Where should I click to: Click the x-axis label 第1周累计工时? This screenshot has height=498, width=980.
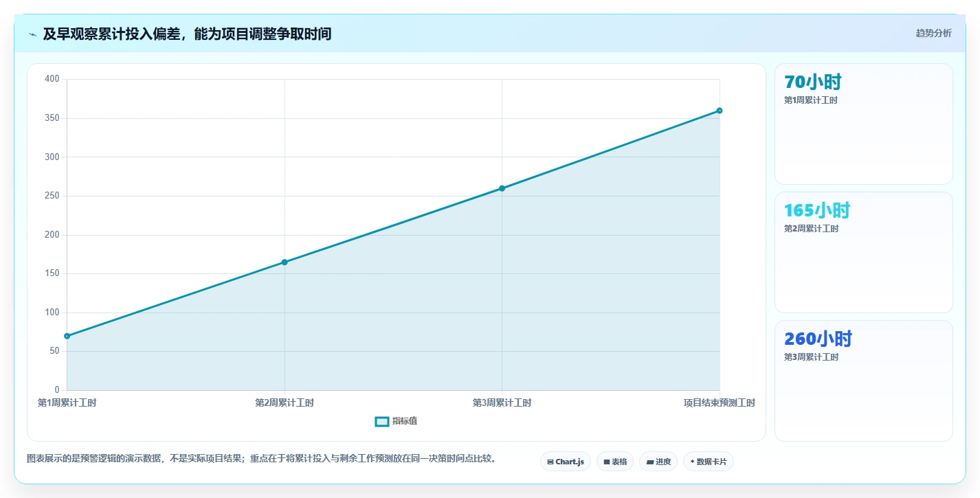[x=67, y=403]
